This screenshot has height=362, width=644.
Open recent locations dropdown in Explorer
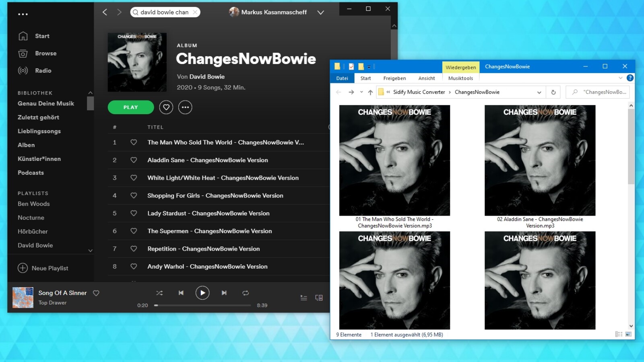coord(361,92)
